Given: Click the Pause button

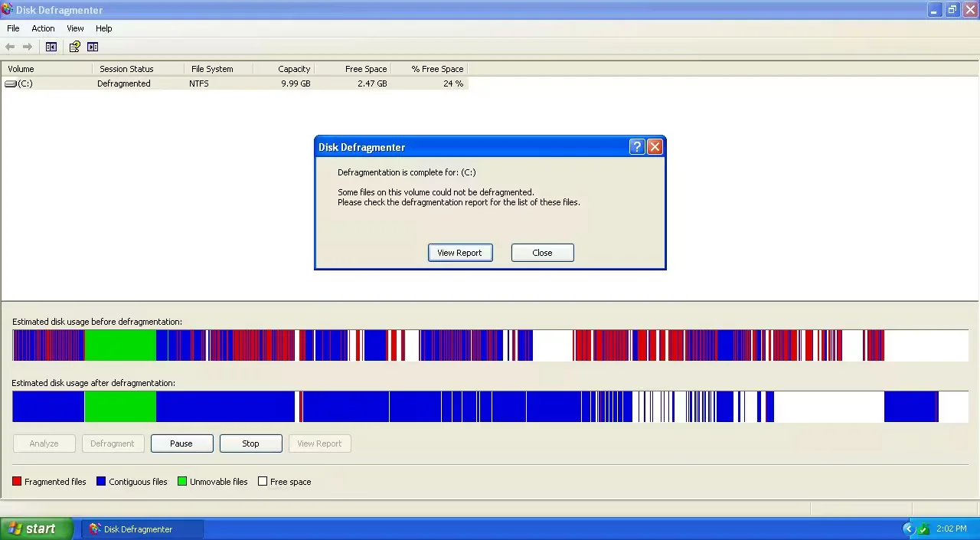Looking at the screenshot, I should [181, 443].
